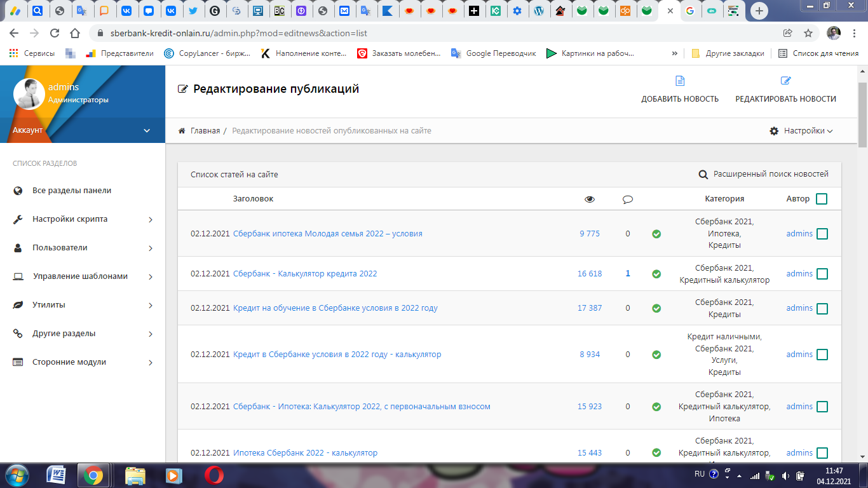Click the admins avatar picture
Screen dimensions: 868x488
29,94
